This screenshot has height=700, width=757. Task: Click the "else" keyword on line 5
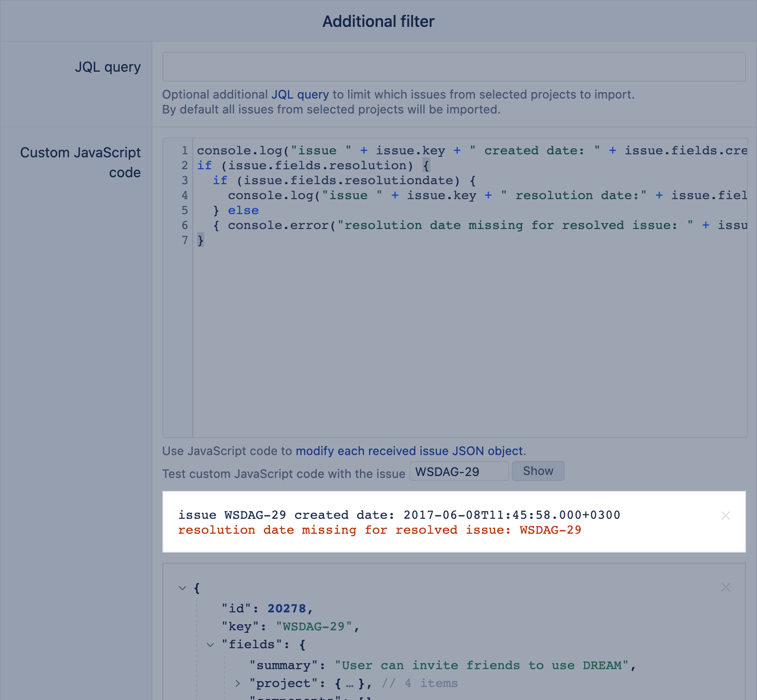243,211
